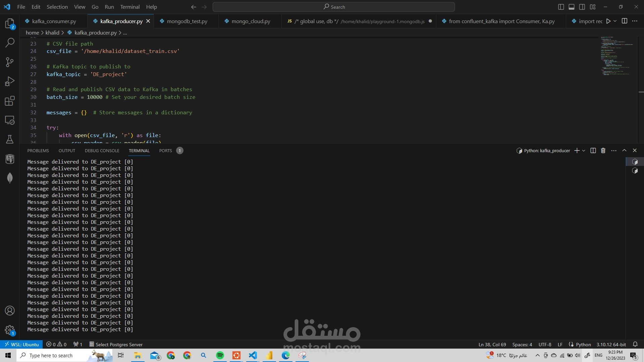Split the editor to the right
The image size is (644, 362).
click(x=624, y=21)
